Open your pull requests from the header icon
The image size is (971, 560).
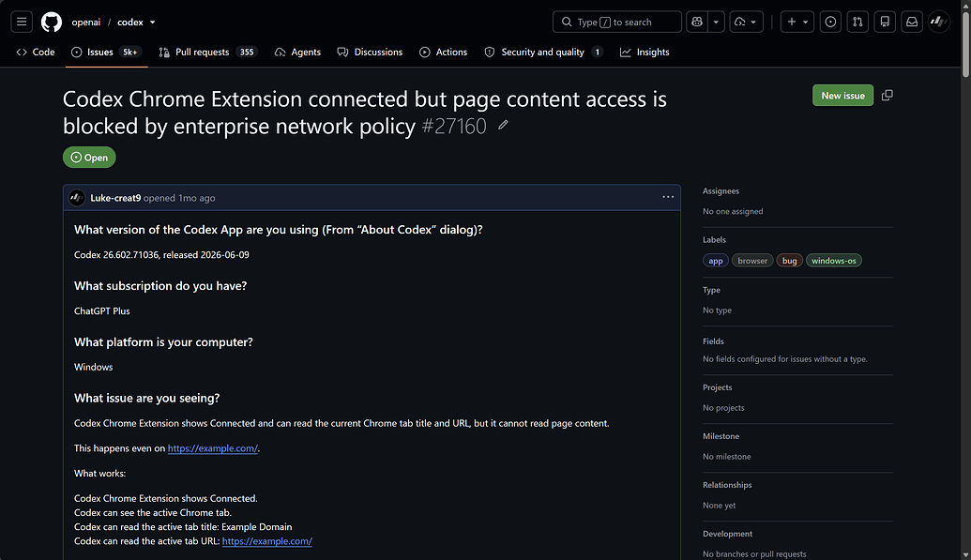[857, 22]
